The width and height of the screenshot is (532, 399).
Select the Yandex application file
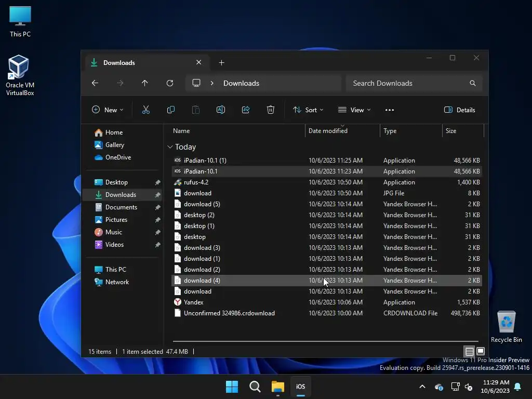coord(327,302)
